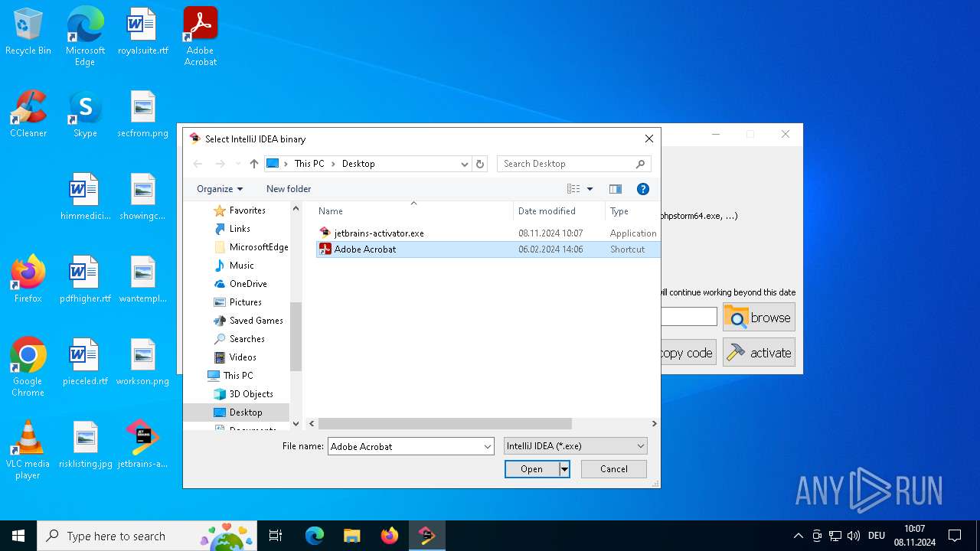Select Links in the navigation pane

point(240,229)
